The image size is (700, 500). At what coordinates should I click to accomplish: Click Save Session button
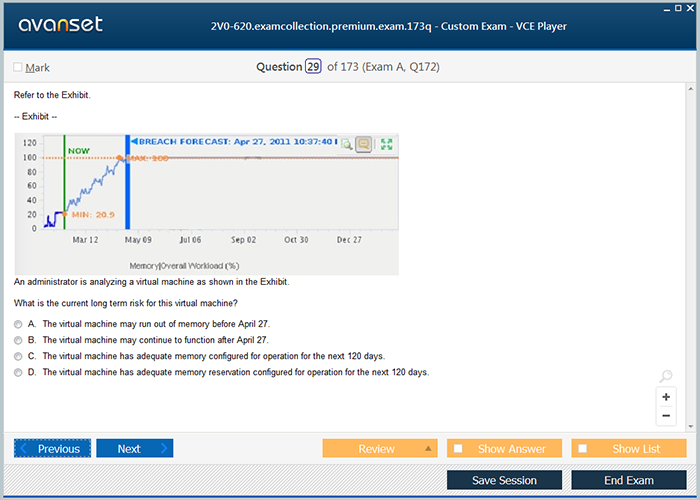coord(504,480)
